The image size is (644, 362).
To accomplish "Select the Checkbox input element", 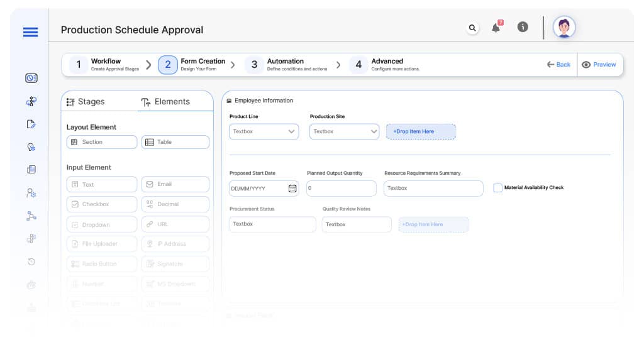I will coord(101,204).
